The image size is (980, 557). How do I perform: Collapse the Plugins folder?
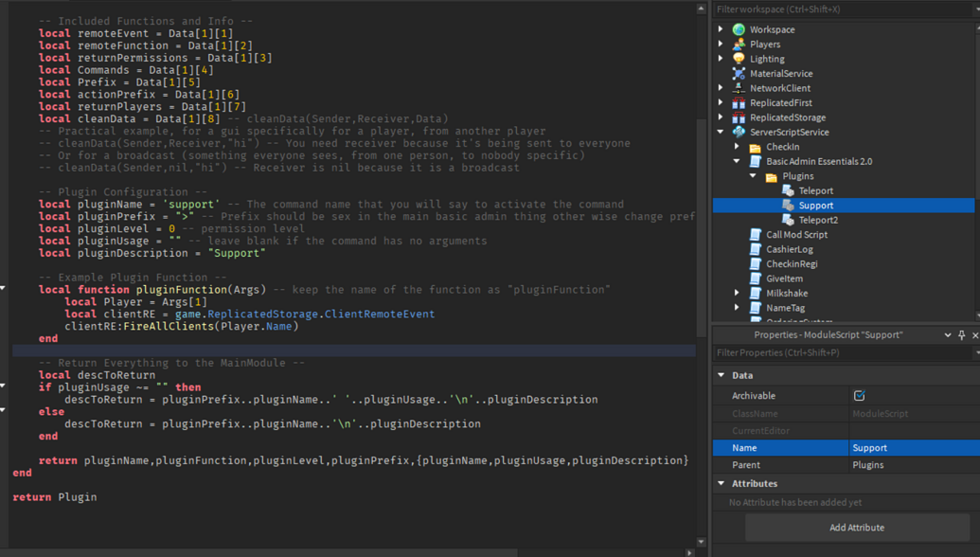coord(753,175)
